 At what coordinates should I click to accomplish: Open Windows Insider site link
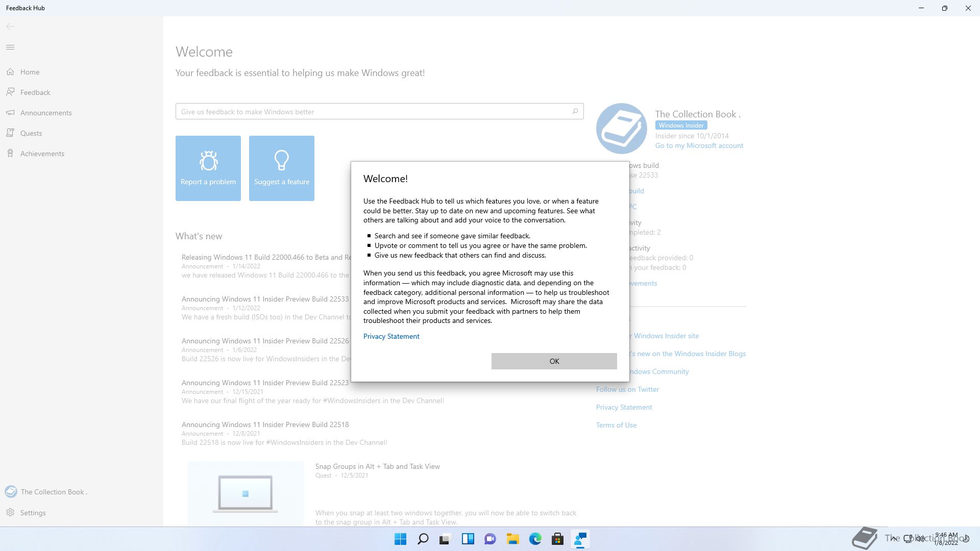point(664,336)
